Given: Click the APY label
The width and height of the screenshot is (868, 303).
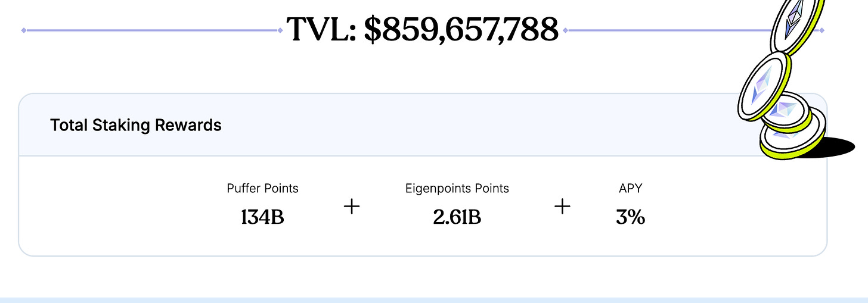Looking at the screenshot, I should (631, 188).
